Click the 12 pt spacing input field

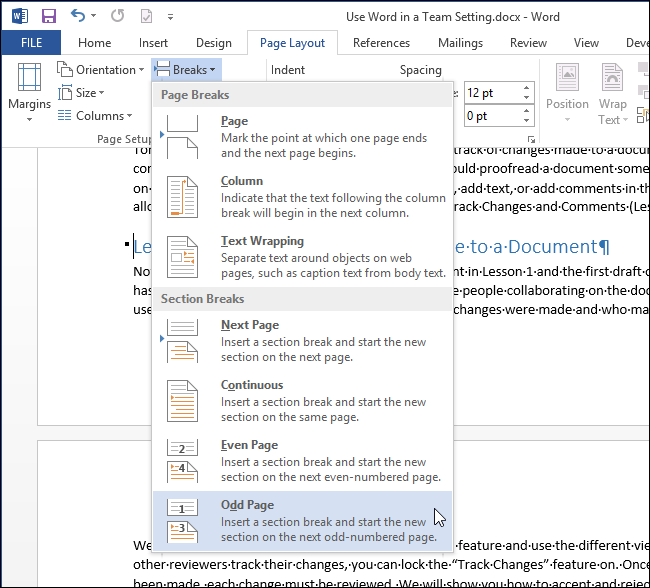[490, 93]
